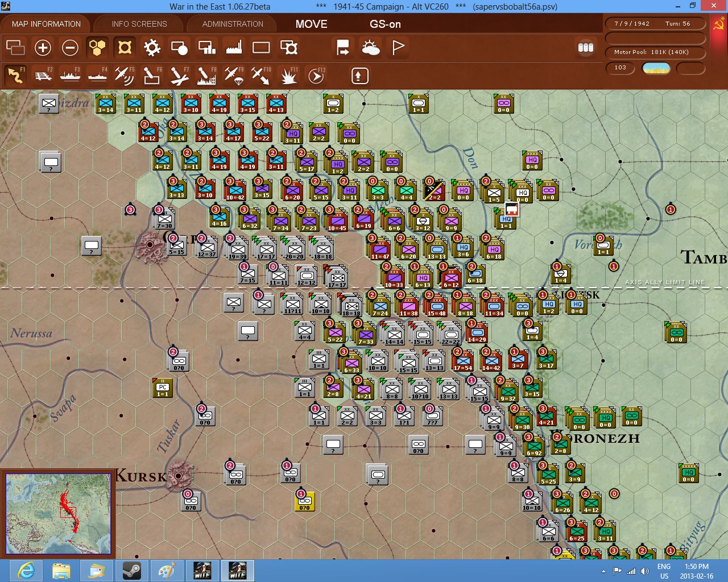Click the F12 circular arrow icon
This screenshot has height=582, width=728.
[x=316, y=76]
